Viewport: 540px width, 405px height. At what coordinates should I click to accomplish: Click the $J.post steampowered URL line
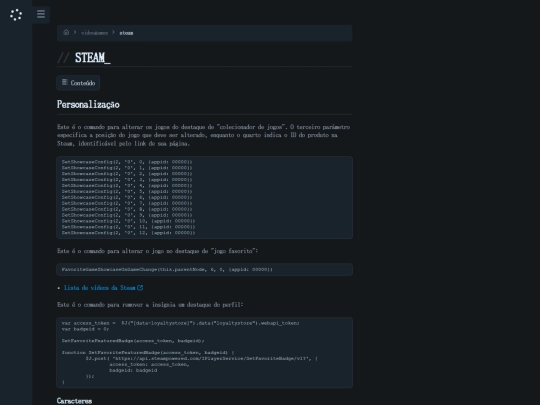coord(201,359)
